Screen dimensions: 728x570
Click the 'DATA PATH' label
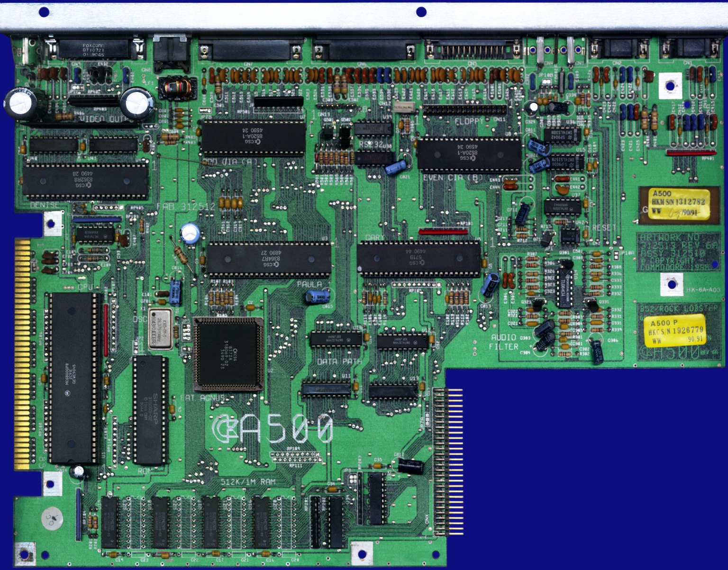(340, 362)
